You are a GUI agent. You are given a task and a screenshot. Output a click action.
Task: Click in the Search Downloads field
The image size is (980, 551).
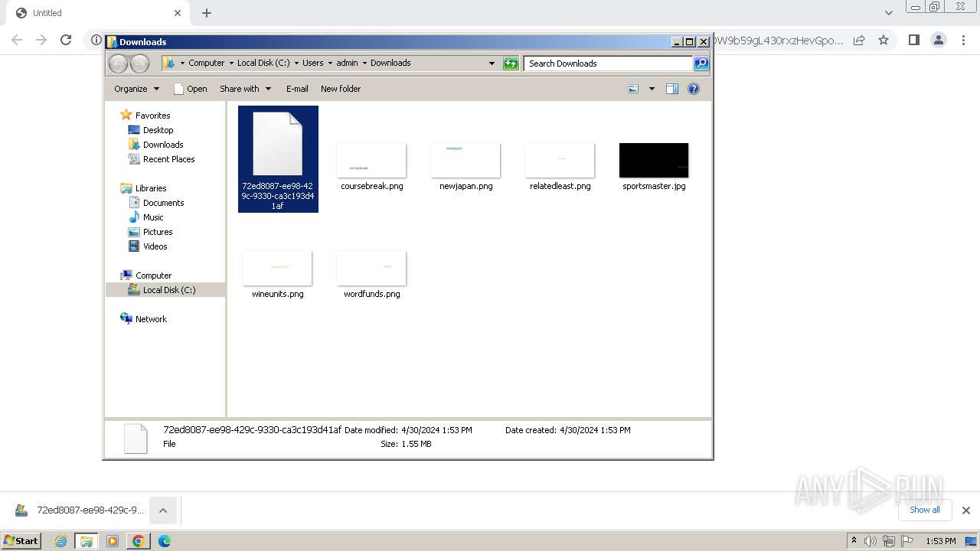point(609,64)
